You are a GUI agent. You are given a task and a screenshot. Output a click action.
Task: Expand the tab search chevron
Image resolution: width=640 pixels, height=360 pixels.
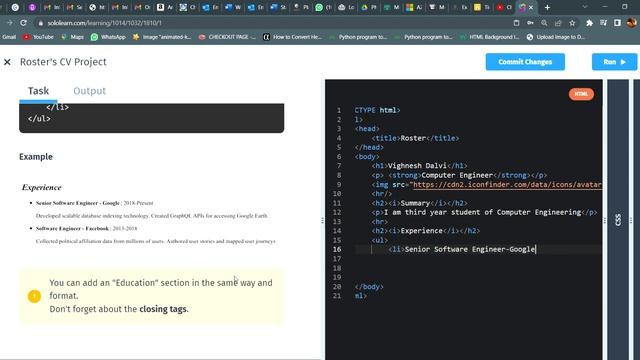585,7
